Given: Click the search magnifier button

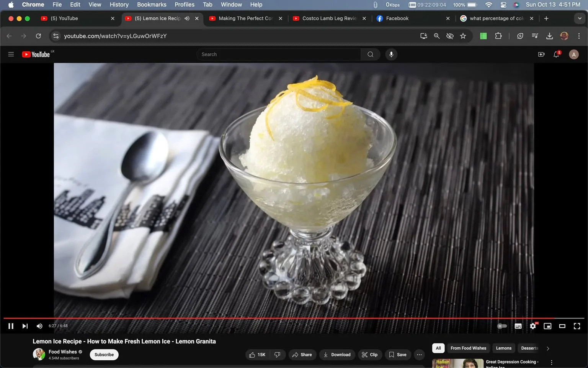Looking at the screenshot, I should pos(370,54).
